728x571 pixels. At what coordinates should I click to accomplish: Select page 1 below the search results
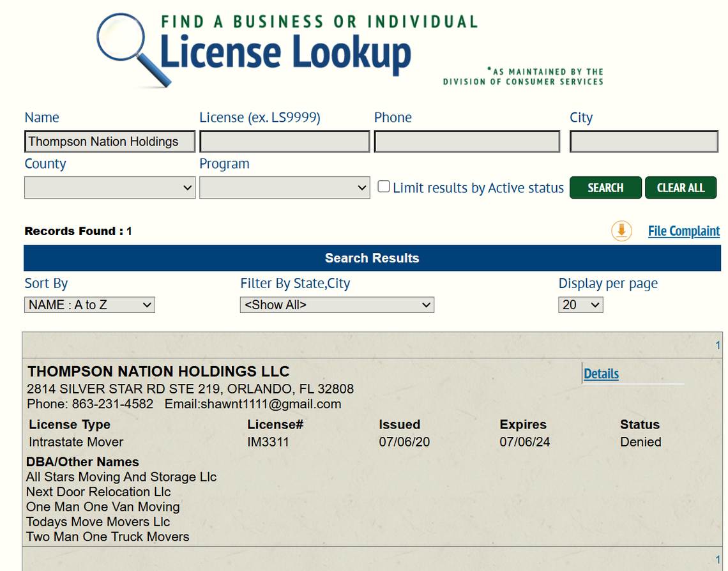pos(717,558)
